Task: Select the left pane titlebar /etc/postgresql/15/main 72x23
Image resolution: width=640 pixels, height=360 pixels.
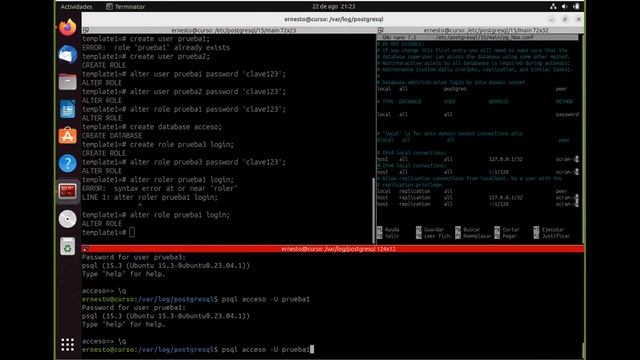Action: click(x=229, y=30)
